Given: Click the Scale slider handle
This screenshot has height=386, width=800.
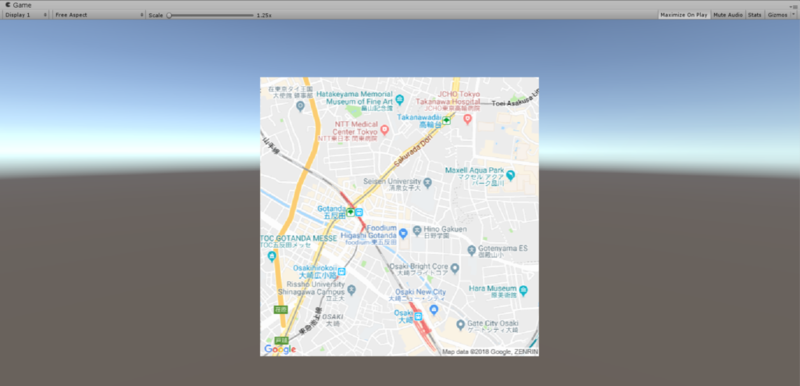Looking at the screenshot, I should point(169,15).
